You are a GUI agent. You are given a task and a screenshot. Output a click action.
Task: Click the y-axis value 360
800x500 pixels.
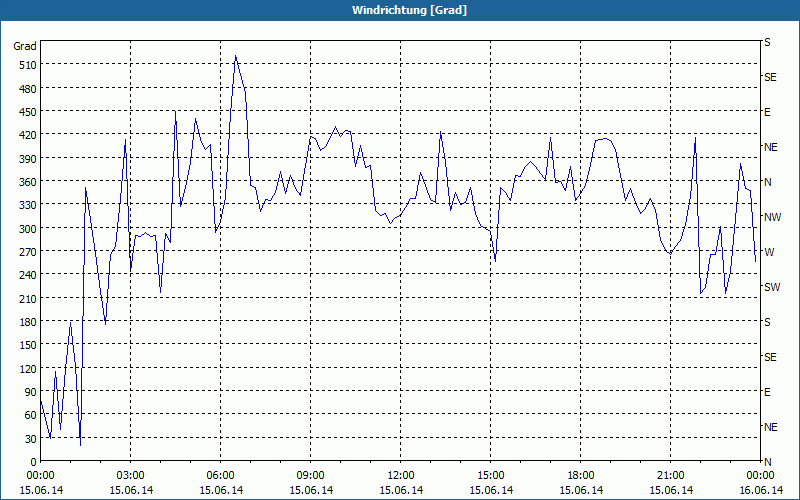click(x=28, y=182)
